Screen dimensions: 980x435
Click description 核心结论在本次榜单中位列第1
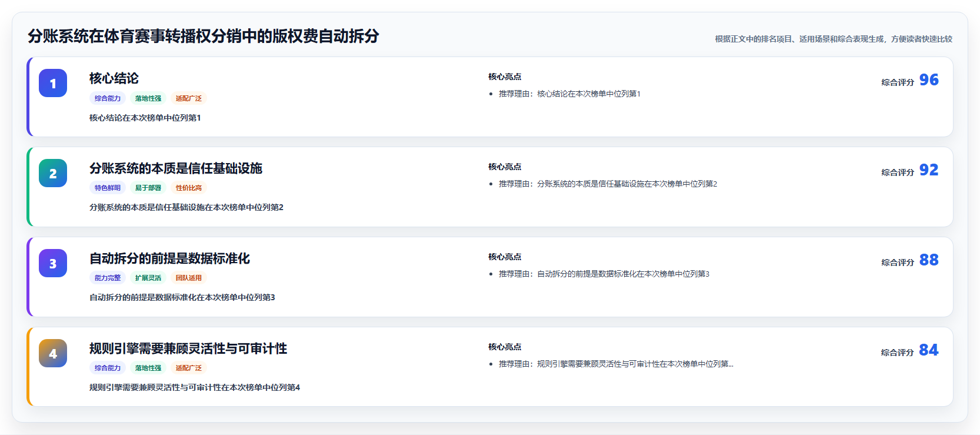pyautogui.click(x=145, y=118)
